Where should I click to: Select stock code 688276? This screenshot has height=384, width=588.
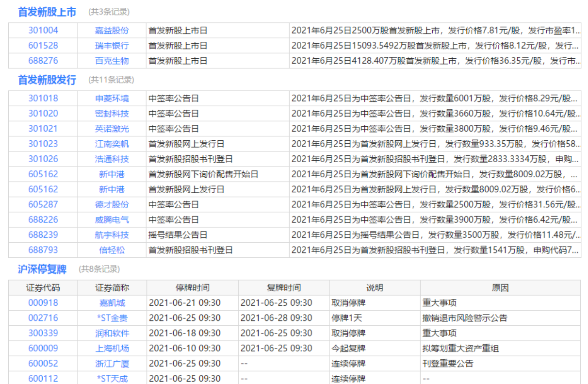[43, 61]
